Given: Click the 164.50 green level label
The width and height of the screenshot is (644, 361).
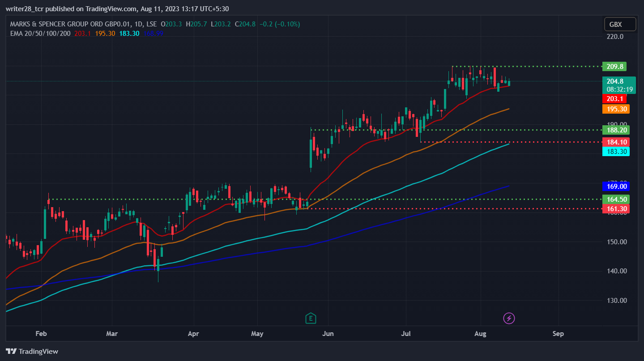Looking at the screenshot, I should [616, 199].
